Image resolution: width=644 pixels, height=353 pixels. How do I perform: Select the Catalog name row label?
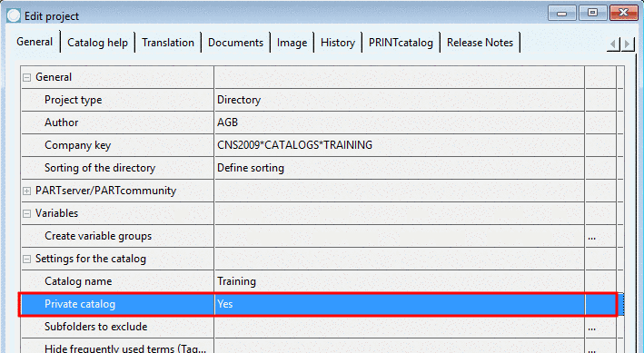coord(78,281)
